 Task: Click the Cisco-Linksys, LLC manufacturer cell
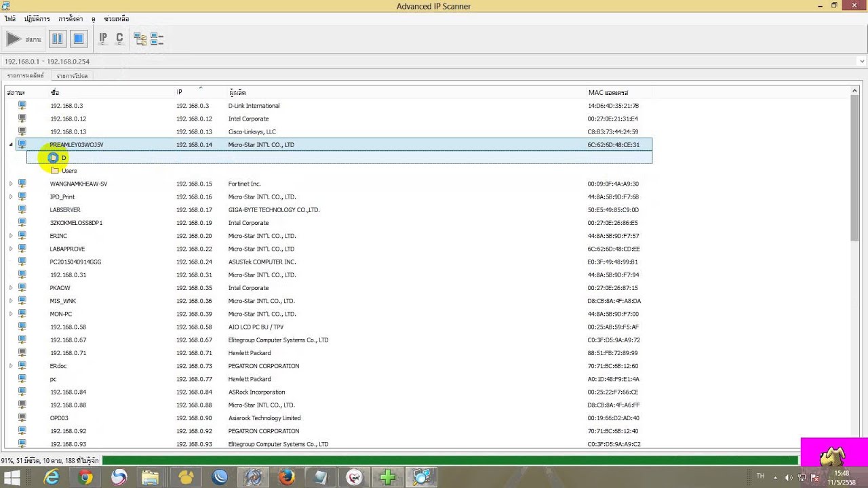coord(252,132)
